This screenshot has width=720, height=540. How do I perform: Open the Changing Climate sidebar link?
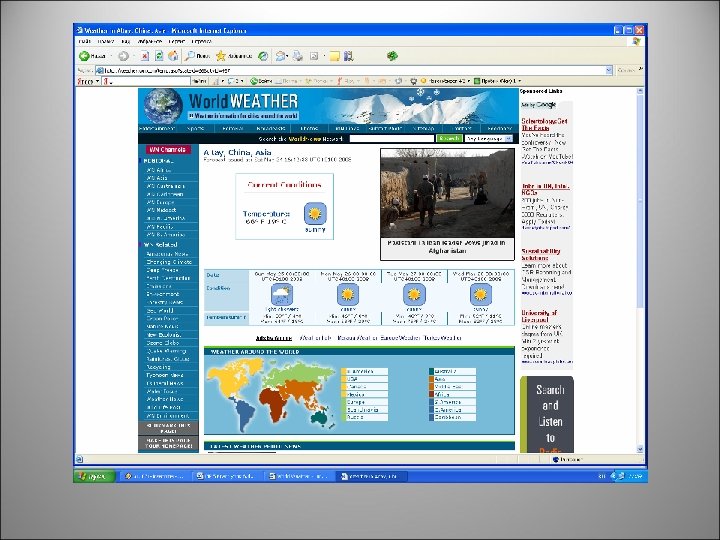click(169, 262)
